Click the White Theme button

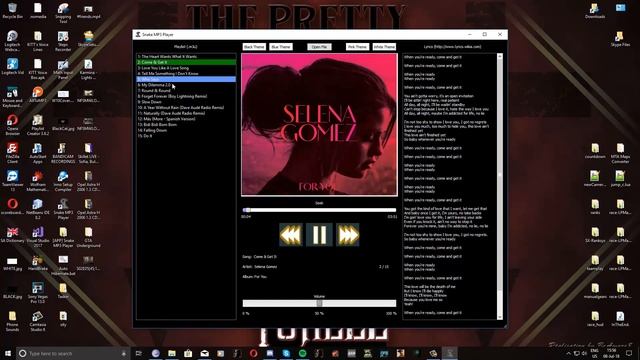tap(384, 47)
